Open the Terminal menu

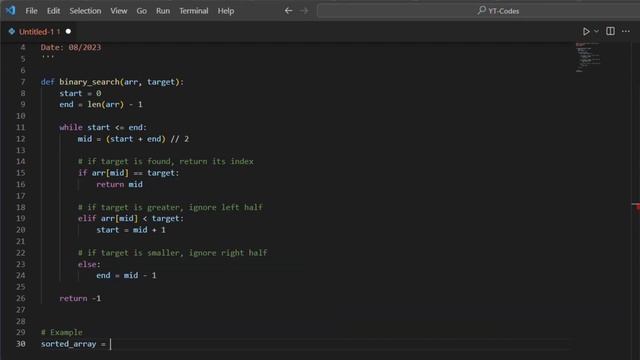tap(194, 11)
